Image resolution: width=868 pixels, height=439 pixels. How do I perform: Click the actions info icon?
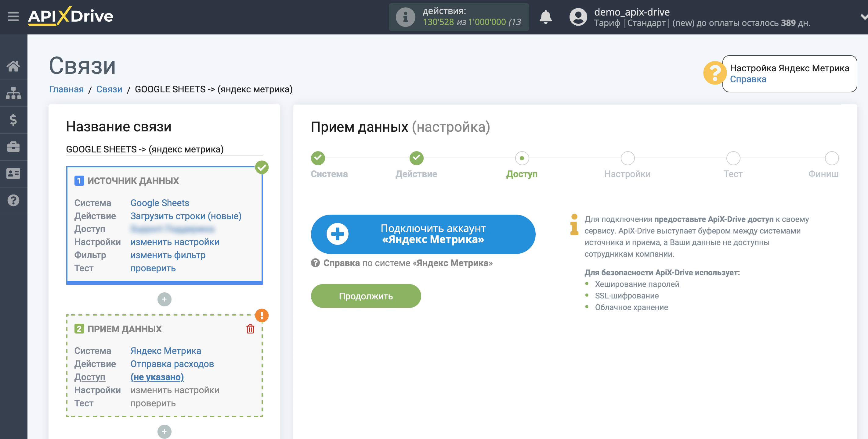pos(405,17)
